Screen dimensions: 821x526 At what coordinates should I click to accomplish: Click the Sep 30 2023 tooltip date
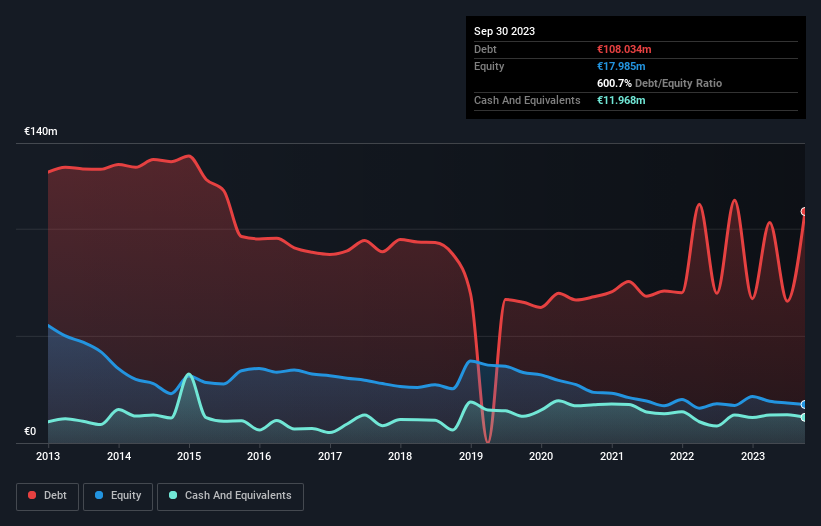(x=504, y=31)
